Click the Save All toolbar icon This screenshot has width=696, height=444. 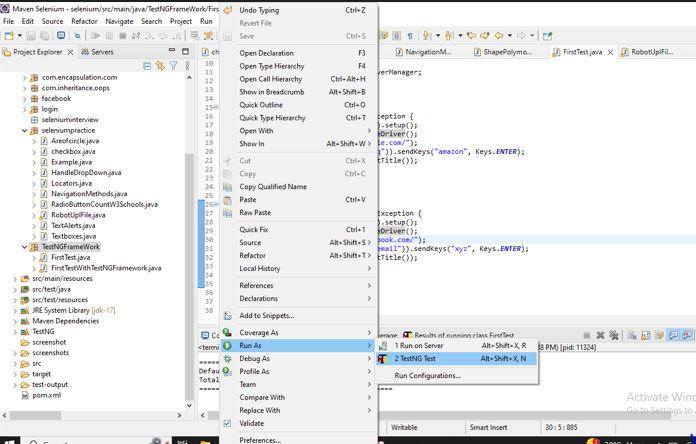click(x=44, y=36)
